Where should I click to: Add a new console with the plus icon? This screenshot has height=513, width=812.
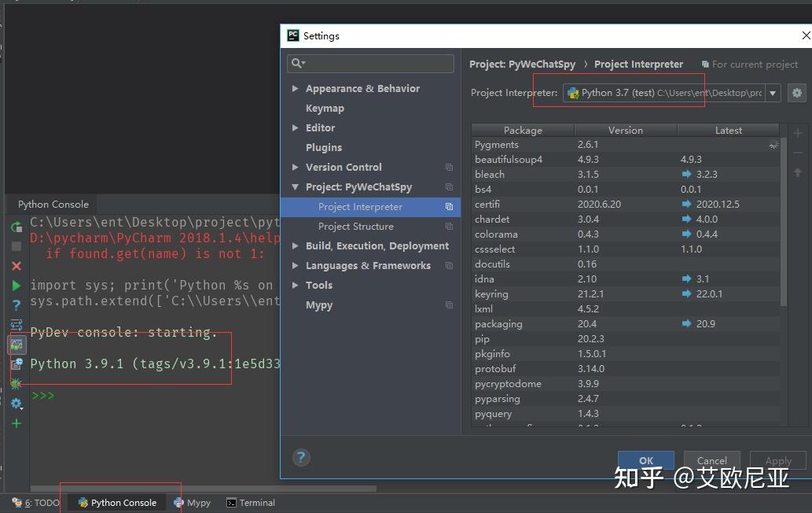[x=16, y=423]
